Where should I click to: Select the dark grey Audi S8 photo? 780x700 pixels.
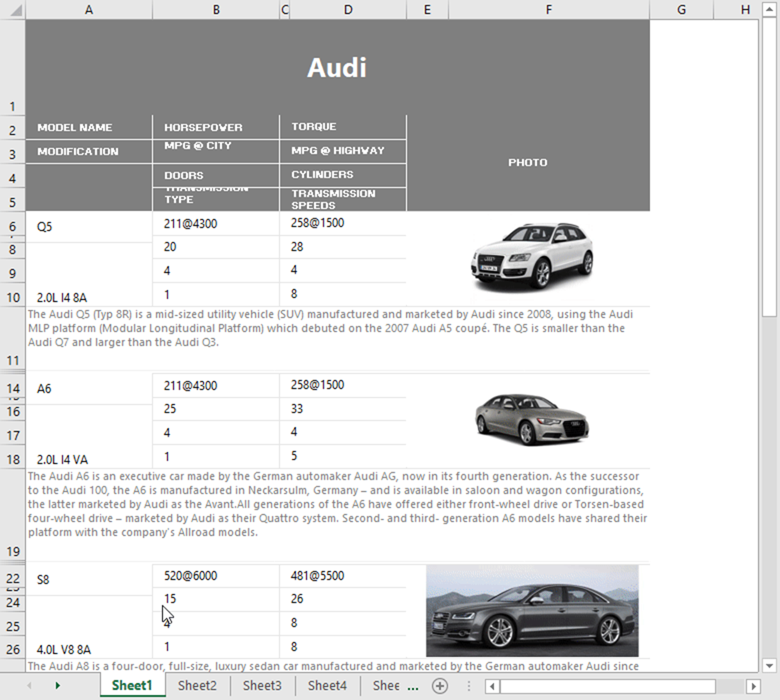(532, 611)
